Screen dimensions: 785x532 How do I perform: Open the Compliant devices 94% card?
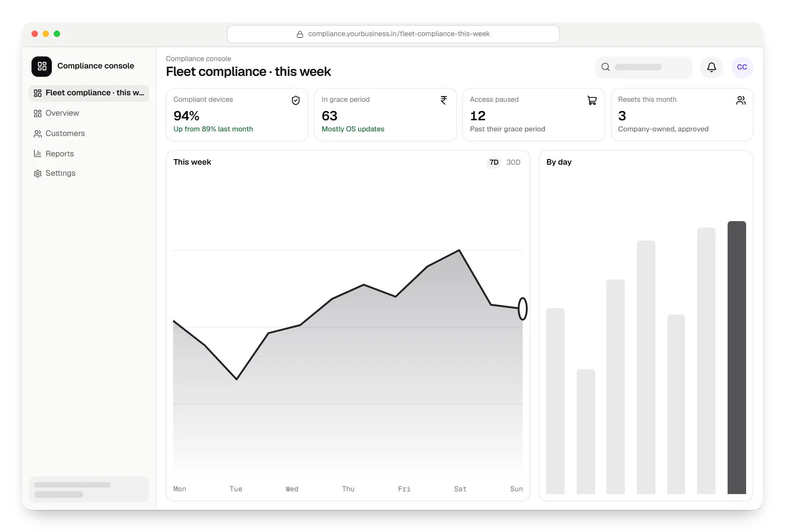237,115
